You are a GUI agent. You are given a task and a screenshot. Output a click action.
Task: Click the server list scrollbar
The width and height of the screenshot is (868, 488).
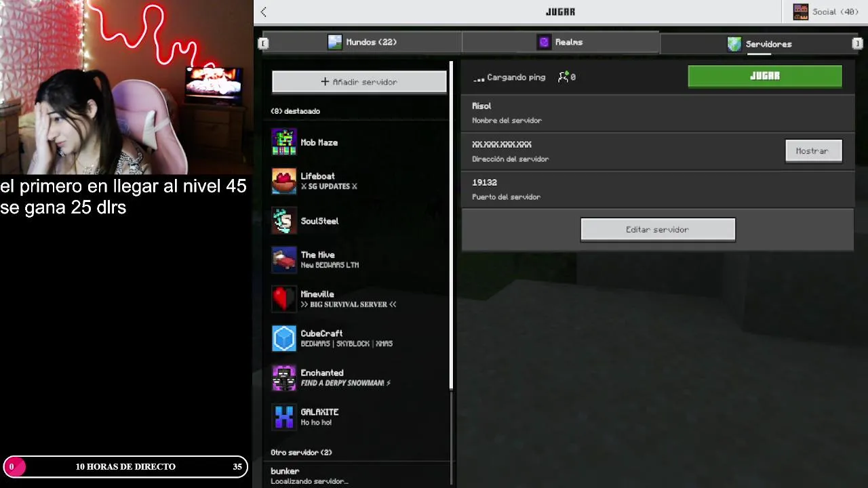coord(451,227)
